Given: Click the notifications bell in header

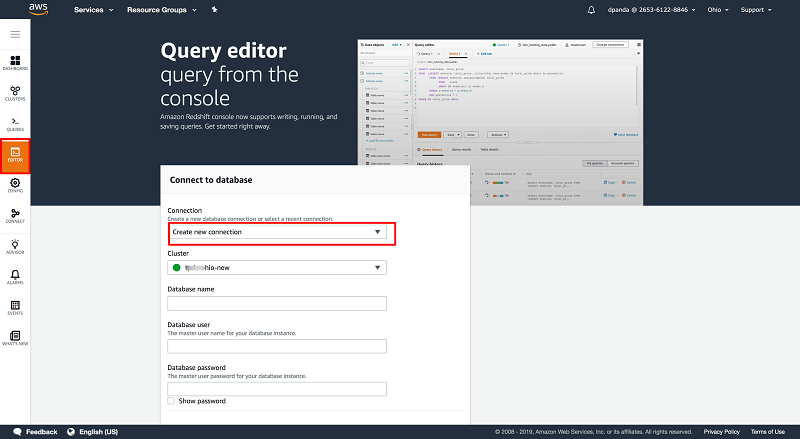Looking at the screenshot, I should 591,10.
